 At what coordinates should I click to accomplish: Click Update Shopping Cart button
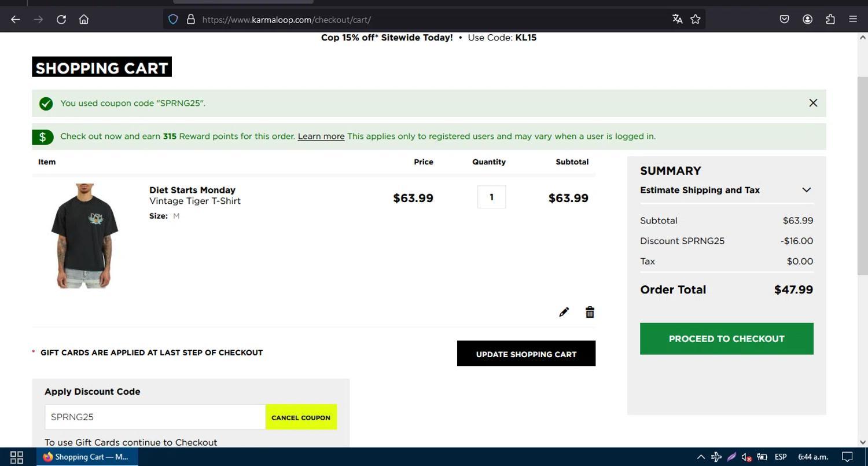point(526,354)
